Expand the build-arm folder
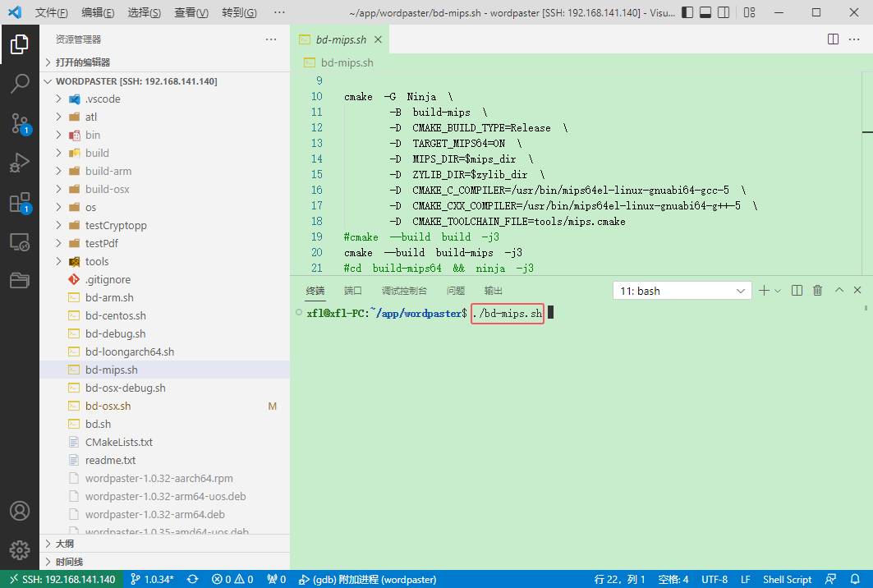Screen dimensions: 873x588 (x=108, y=171)
